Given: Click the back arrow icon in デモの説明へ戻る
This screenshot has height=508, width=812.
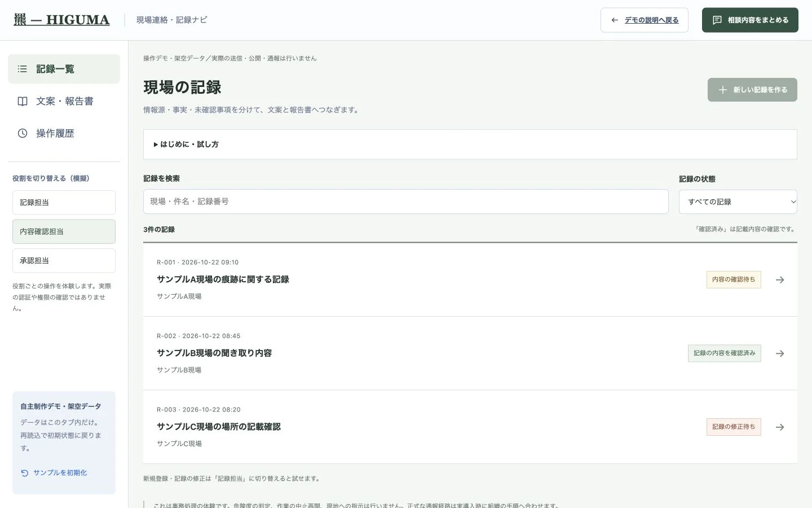Looking at the screenshot, I should click(615, 20).
